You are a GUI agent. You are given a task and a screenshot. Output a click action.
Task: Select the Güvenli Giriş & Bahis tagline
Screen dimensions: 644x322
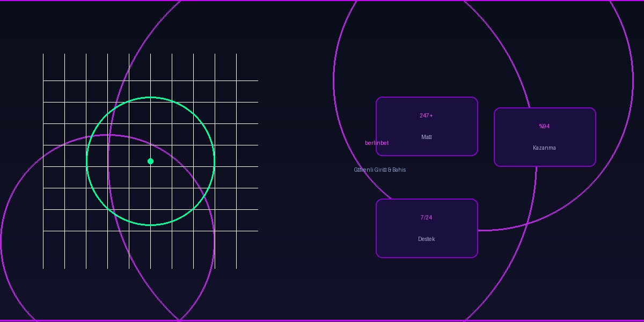tap(380, 170)
